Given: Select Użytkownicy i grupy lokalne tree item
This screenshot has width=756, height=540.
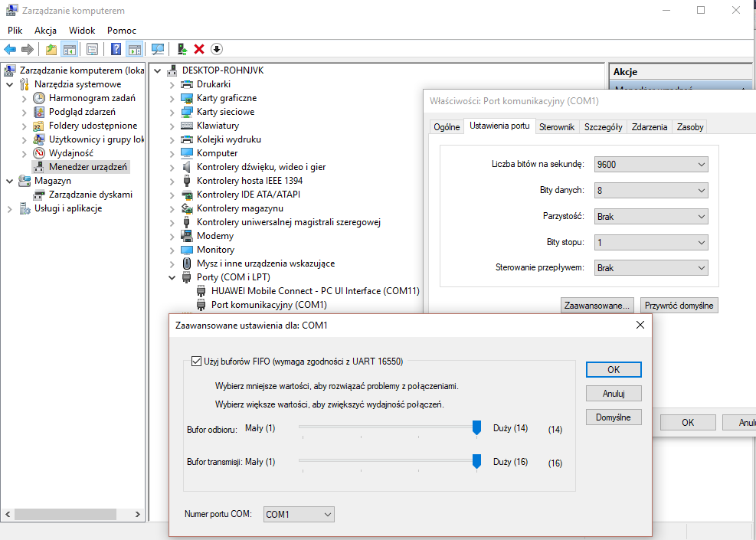Looking at the screenshot, I should (x=97, y=139).
